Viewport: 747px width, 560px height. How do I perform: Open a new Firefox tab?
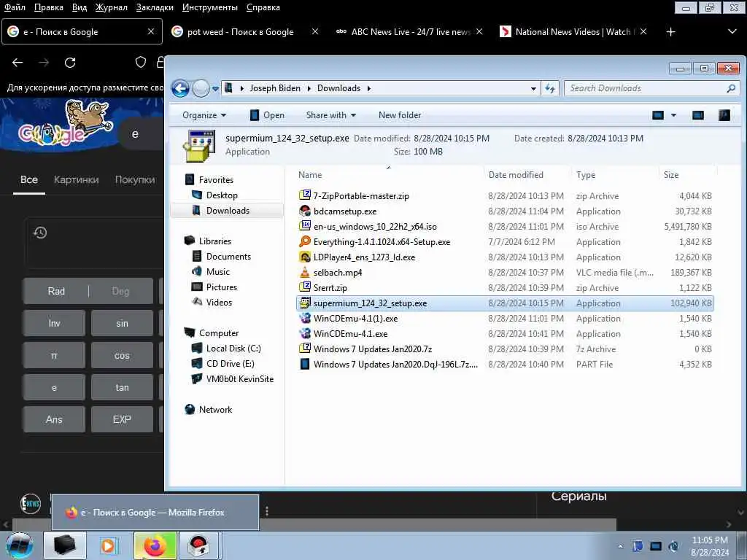pyautogui.click(x=671, y=32)
